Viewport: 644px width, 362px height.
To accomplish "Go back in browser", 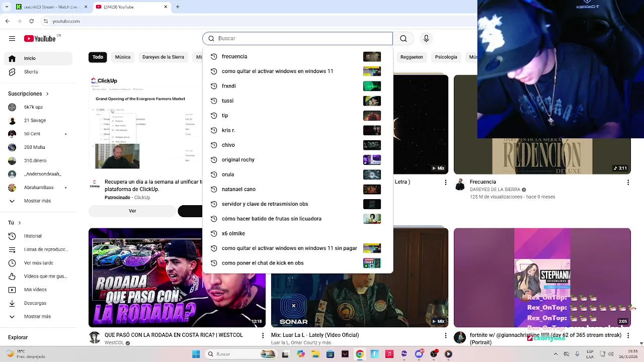I will [7, 21].
